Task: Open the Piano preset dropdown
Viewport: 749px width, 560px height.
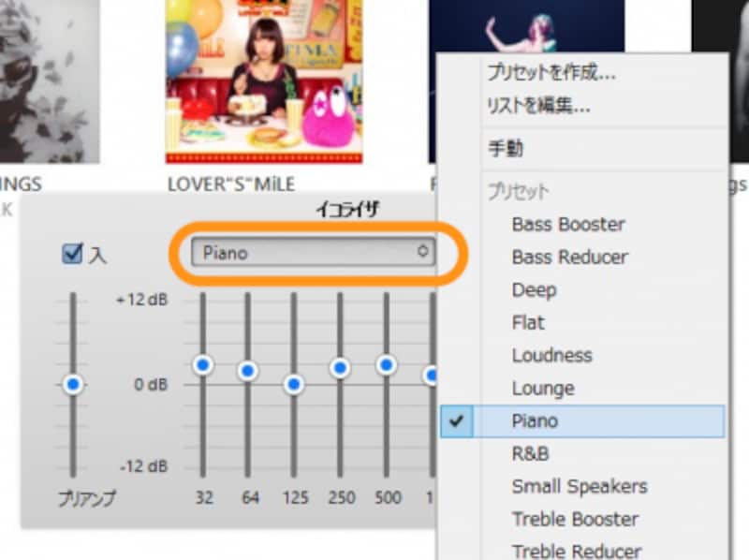Action: (x=315, y=252)
